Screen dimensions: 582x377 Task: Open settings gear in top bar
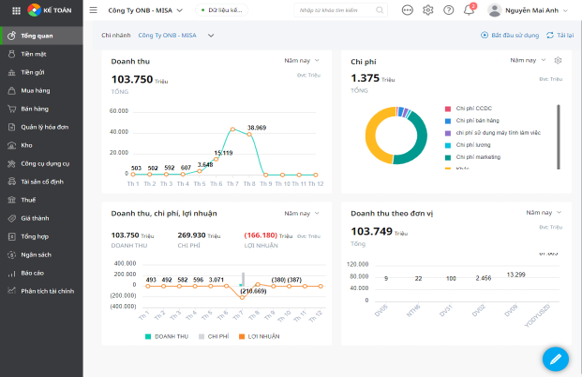[428, 10]
